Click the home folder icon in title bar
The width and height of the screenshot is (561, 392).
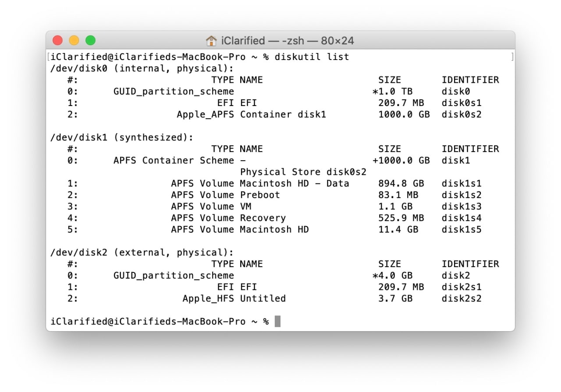(211, 41)
